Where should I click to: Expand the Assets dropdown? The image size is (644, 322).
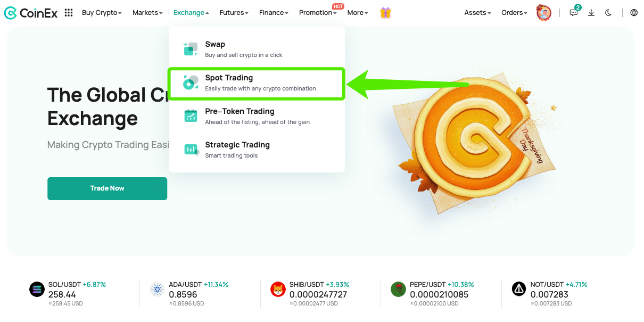(477, 13)
